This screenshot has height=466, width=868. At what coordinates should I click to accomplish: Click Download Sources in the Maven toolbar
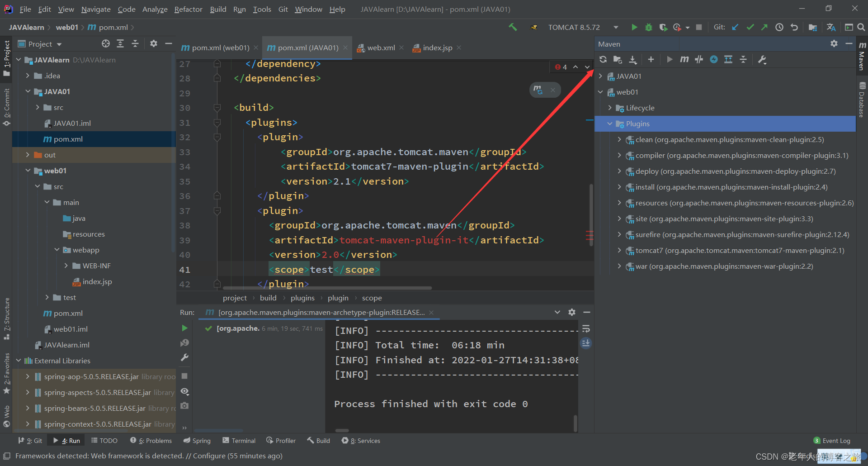tap(633, 59)
